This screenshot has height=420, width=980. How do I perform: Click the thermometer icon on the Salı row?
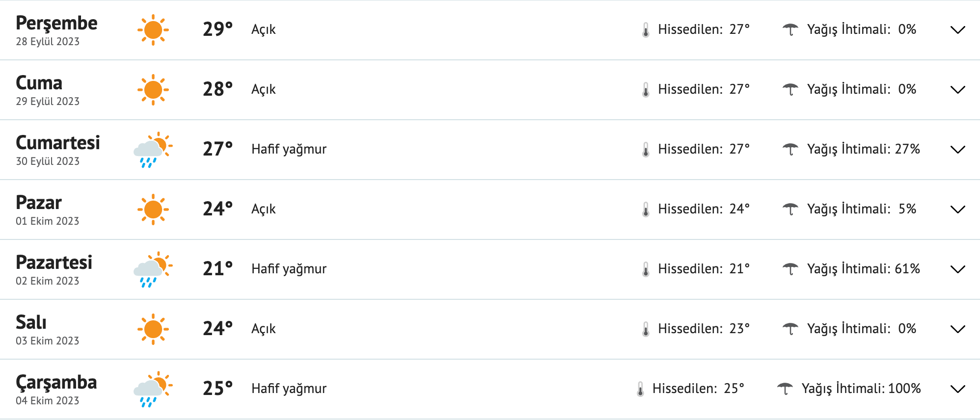[x=646, y=328]
